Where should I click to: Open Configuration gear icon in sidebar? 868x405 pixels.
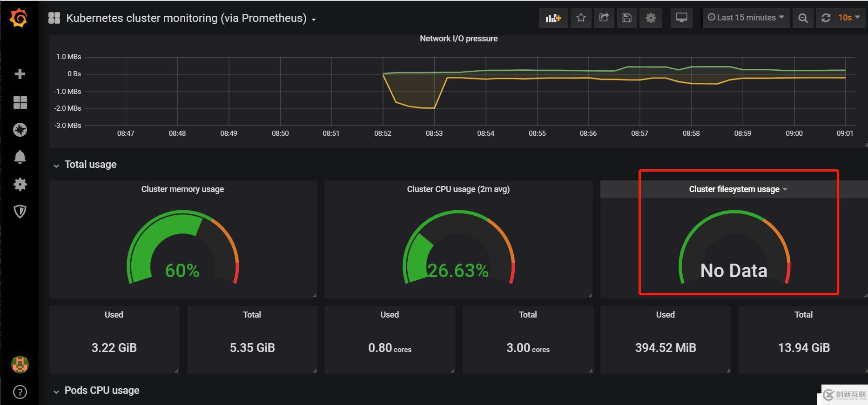20,185
